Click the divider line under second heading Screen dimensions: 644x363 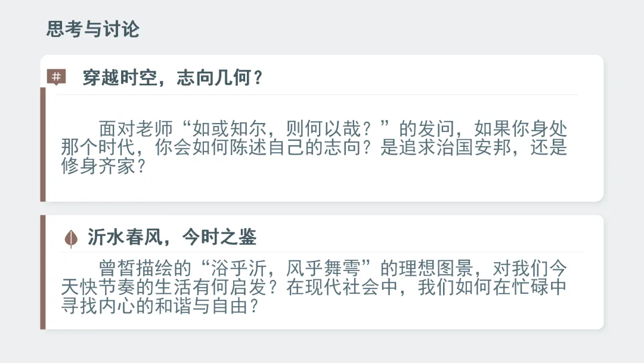[x=322, y=253]
